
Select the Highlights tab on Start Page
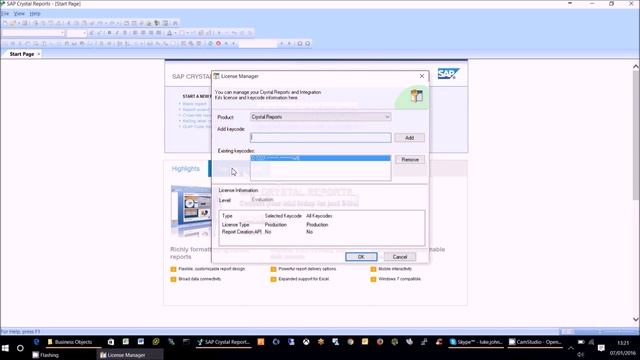pos(186,169)
